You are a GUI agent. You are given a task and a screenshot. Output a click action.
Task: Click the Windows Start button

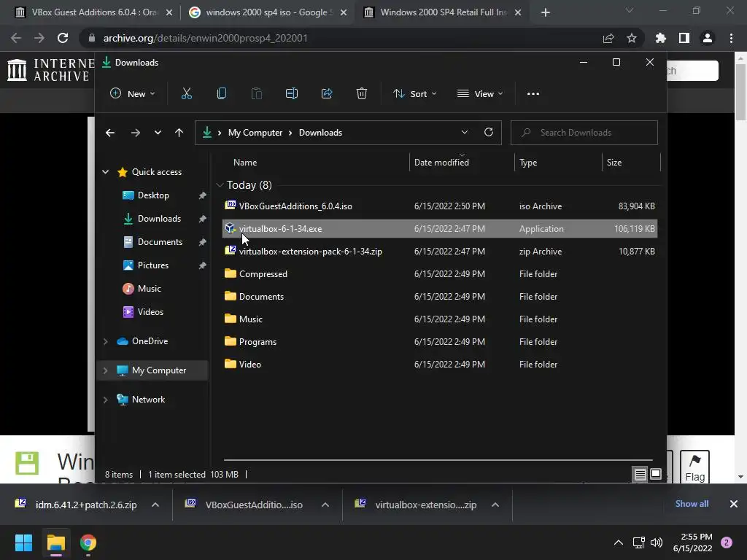(23, 542)
